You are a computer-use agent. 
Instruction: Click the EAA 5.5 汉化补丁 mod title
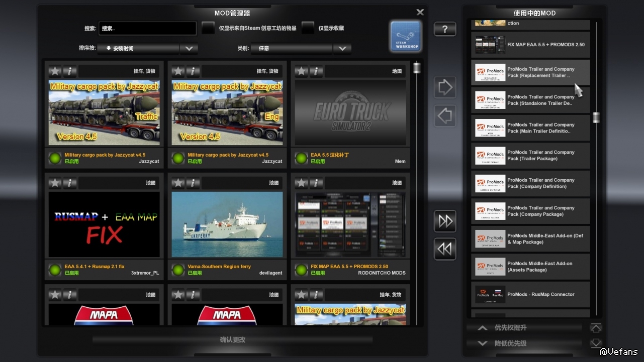click(x=330, y=155)
